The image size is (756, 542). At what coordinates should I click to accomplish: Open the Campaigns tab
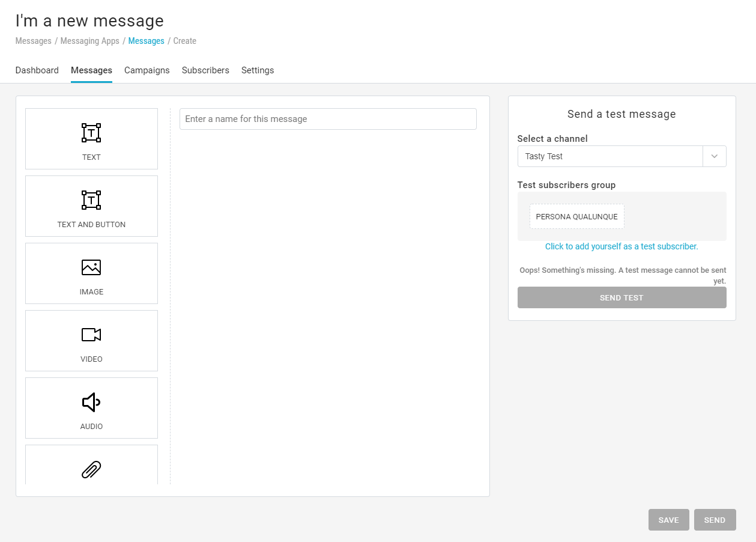[x=147, y=70]
